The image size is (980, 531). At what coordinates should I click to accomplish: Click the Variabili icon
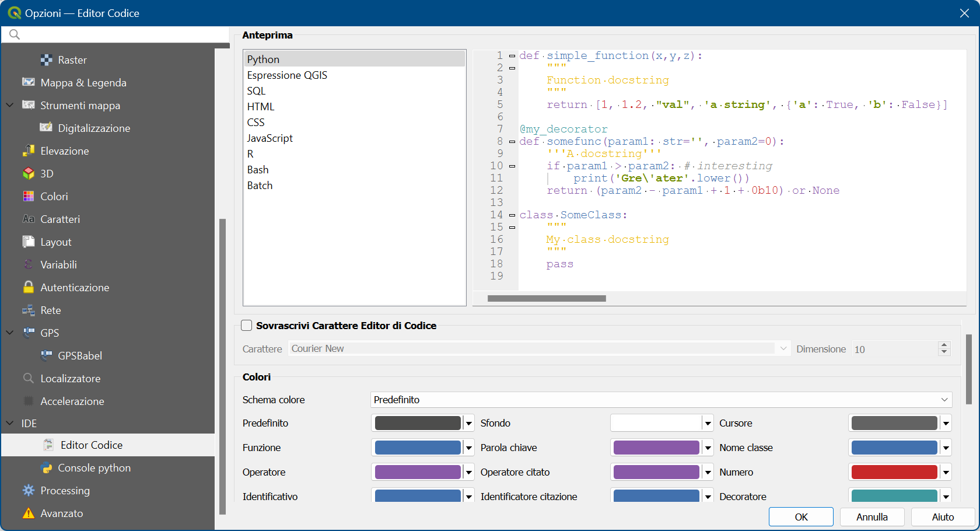point(29,264)
